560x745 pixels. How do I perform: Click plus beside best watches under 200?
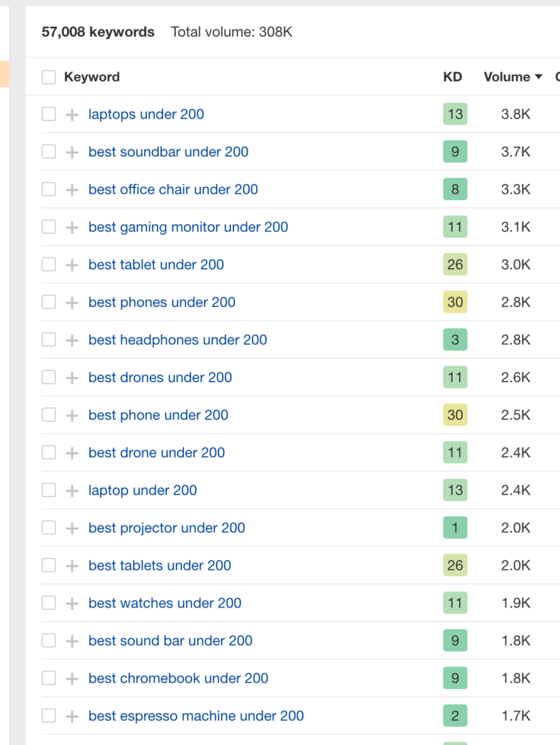(72, 603)
